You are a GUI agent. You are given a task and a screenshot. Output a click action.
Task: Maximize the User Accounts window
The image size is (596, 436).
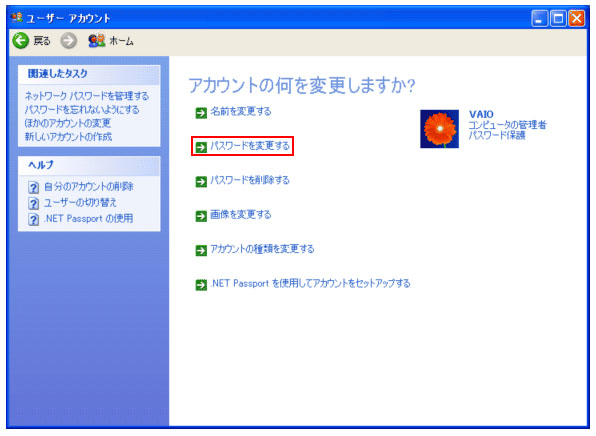pyautogui.click(x=558, y=18)
